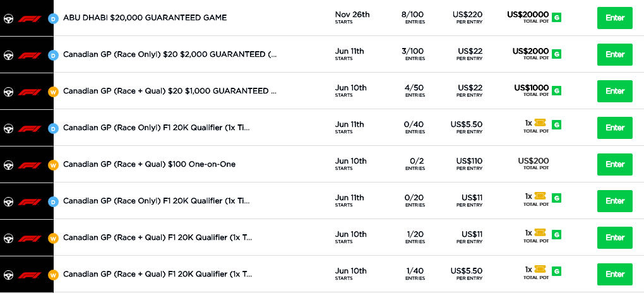The width and height of the screenshot is (644, 293).
Task: Open Canadian GP (Race Only) $2,000 Guaranteed title
Action: 170,55
